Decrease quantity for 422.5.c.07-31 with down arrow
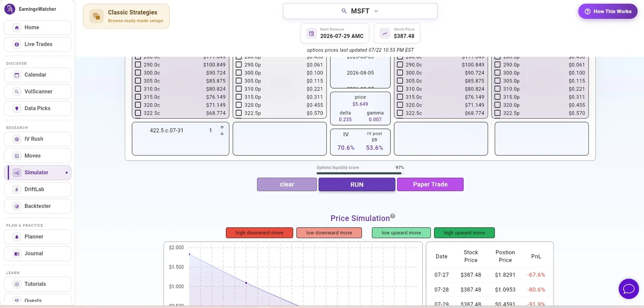This screenshot has height=308, width=644. coord(222,133)
